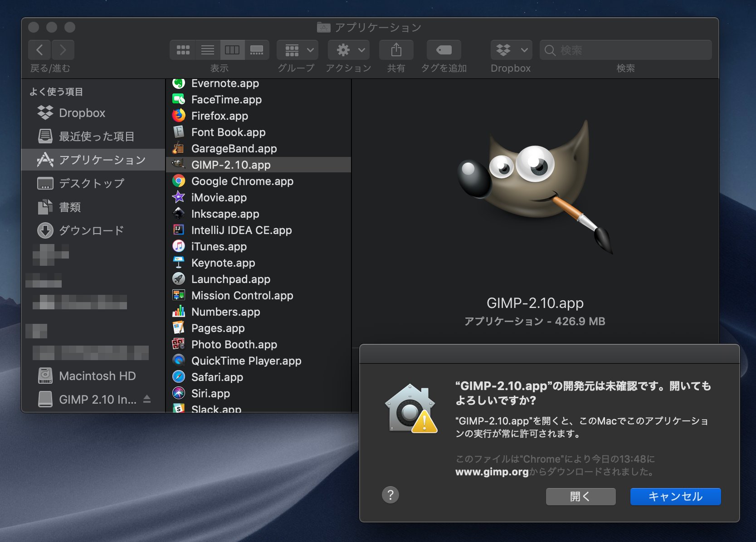Open help with the question mark button
756x542 pixels.
tap(390, 495)
